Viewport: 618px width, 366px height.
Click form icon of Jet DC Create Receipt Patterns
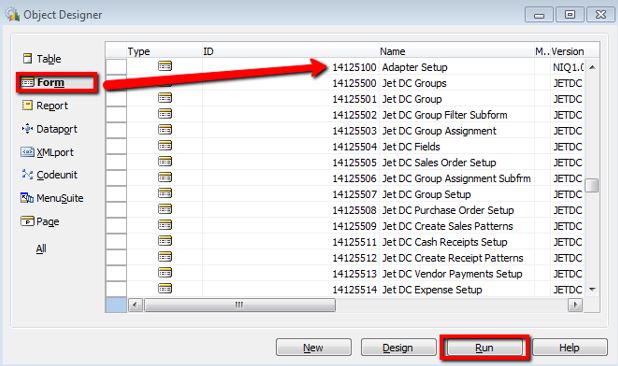click(165, 256)
